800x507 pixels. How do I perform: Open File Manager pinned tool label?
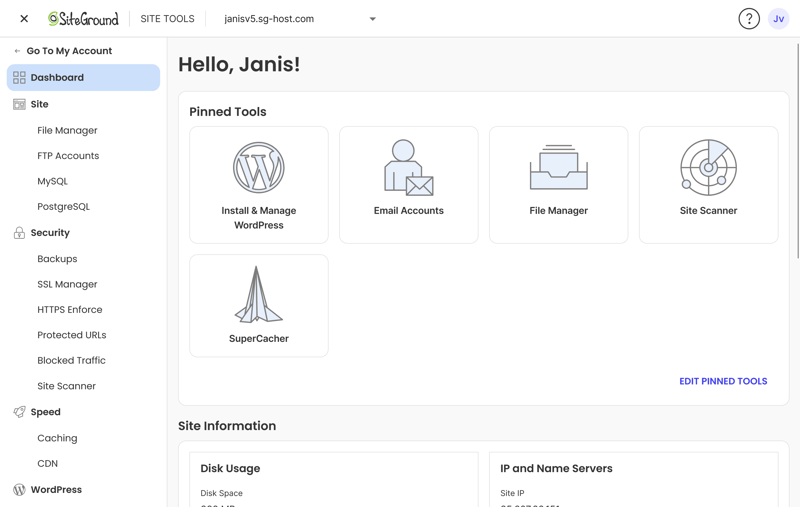559,211
